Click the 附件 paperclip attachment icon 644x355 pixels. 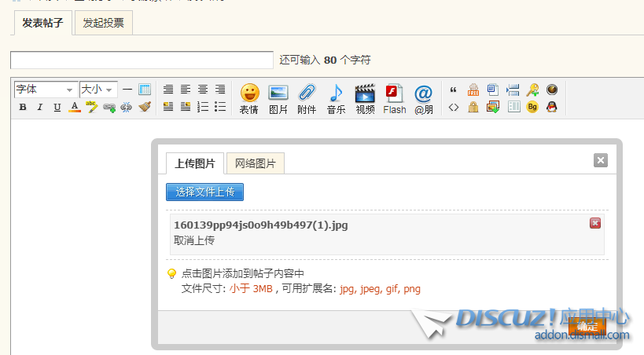click(307, 99)
